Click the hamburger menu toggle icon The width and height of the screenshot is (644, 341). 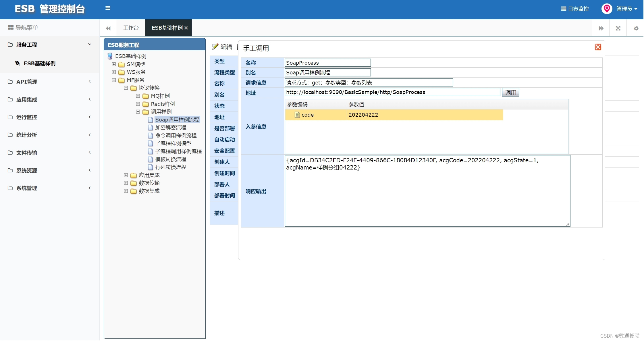108,8
